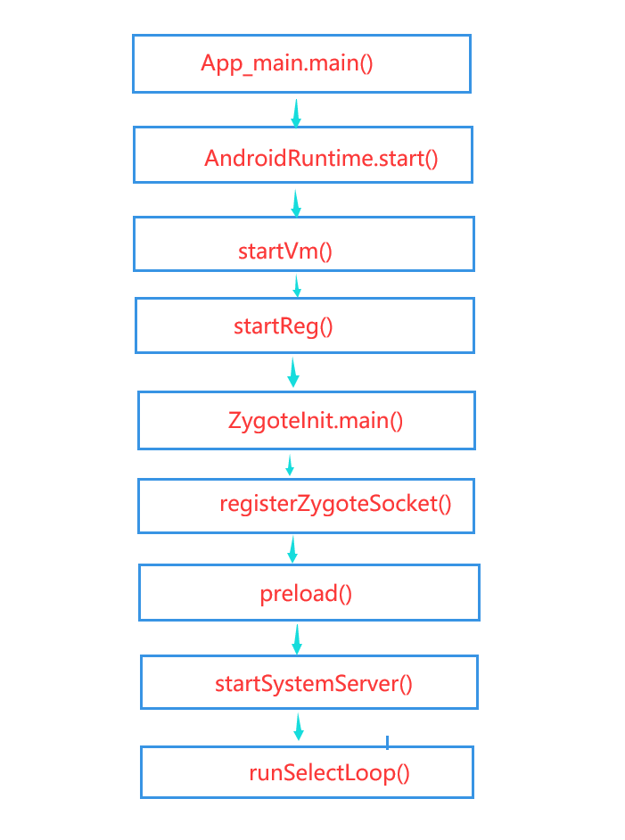Screen dimensions: 625x840
Task: Click the arrow between AndroidRuntime.start() and startVm()
Action: pyautogui.click(x=296, y=202)
